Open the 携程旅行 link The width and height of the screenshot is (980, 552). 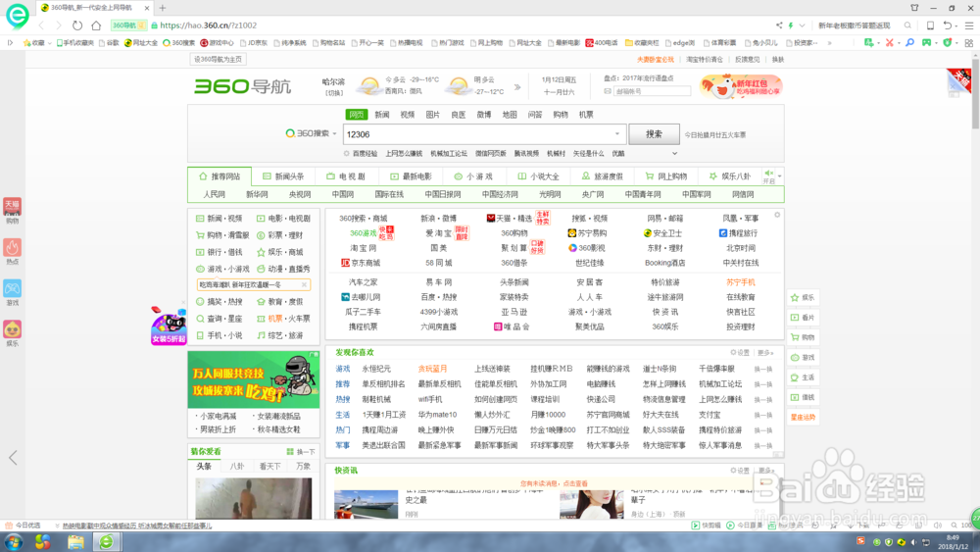click(738, 233)
